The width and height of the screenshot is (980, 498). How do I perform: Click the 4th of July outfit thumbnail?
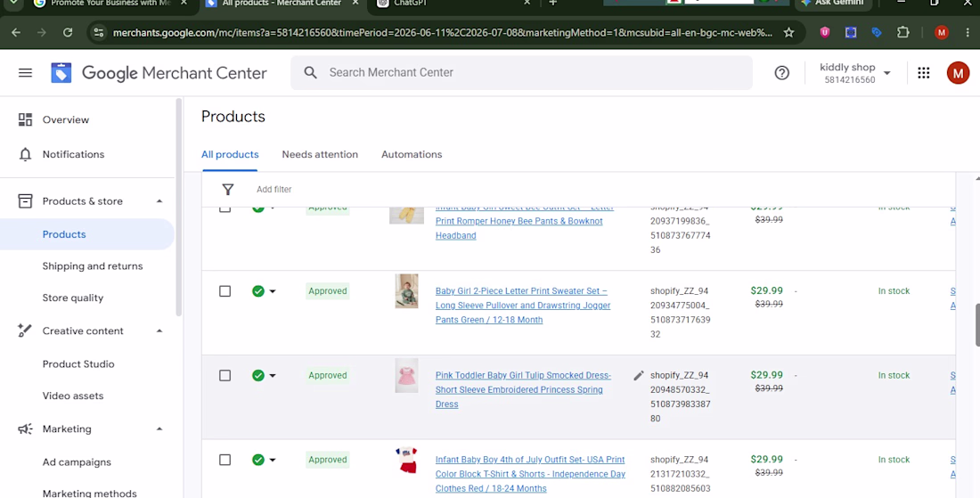pos(406,461)
